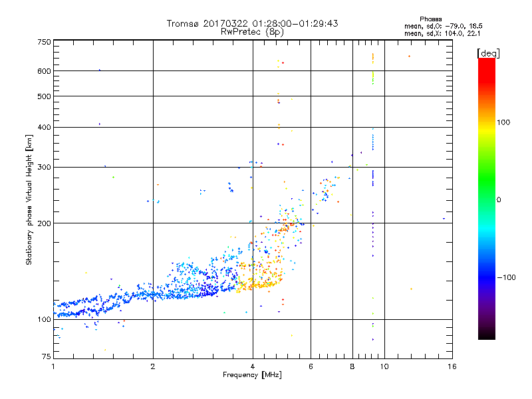Click the '16' frequency tick label

(452, 366)
